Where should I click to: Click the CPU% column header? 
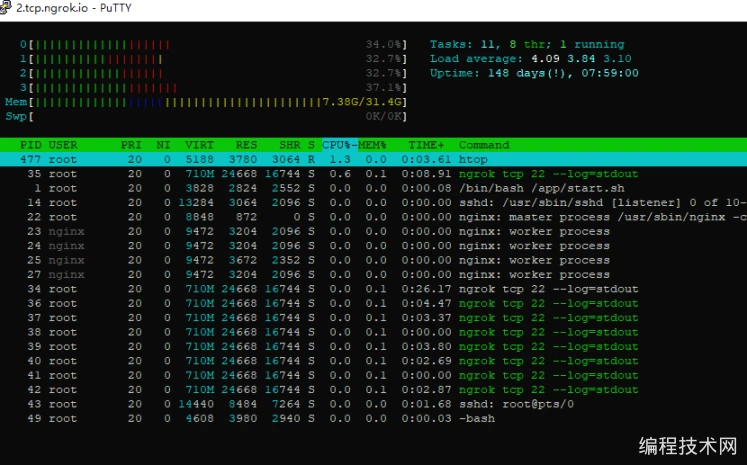point(338,145)
